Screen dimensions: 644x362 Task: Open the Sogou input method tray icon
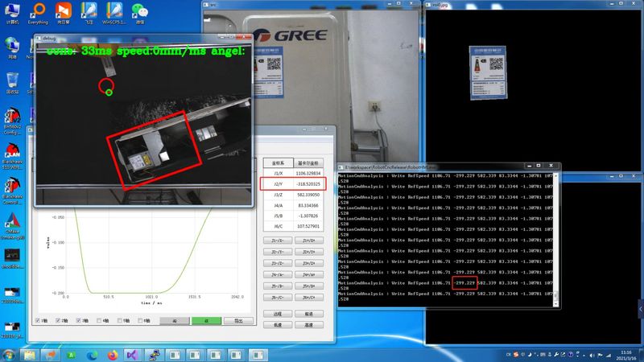point(515,355)
